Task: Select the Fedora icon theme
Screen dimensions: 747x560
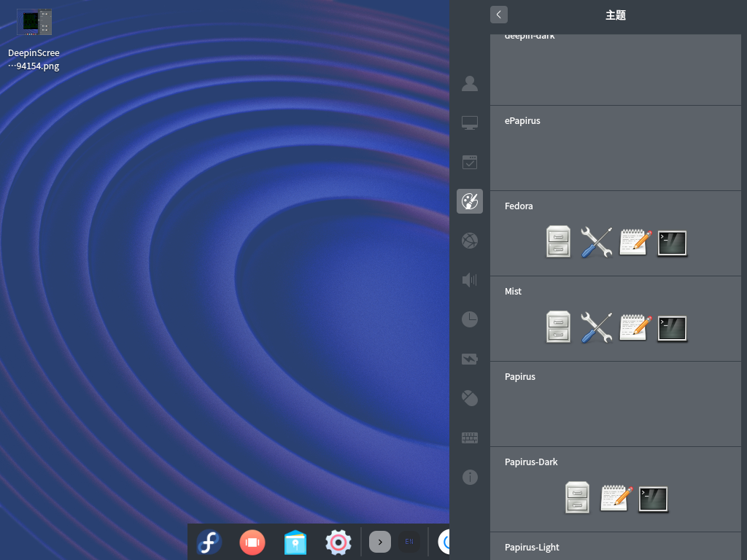Action: 616,233
